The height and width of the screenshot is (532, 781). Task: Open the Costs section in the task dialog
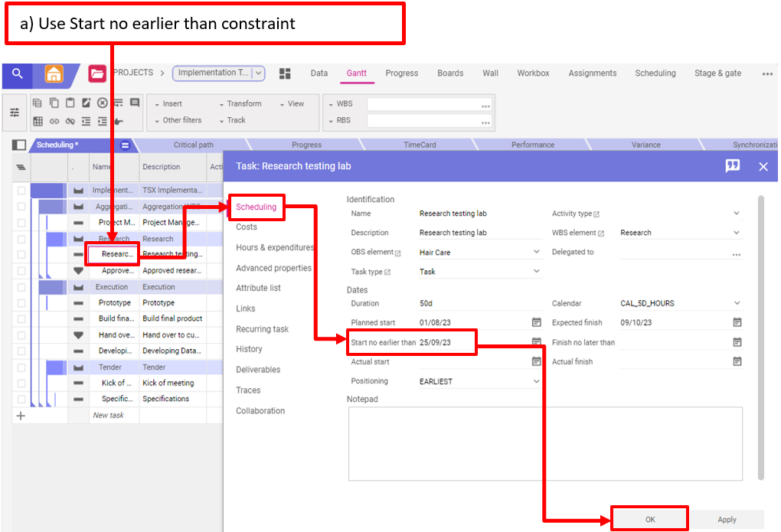247,227
